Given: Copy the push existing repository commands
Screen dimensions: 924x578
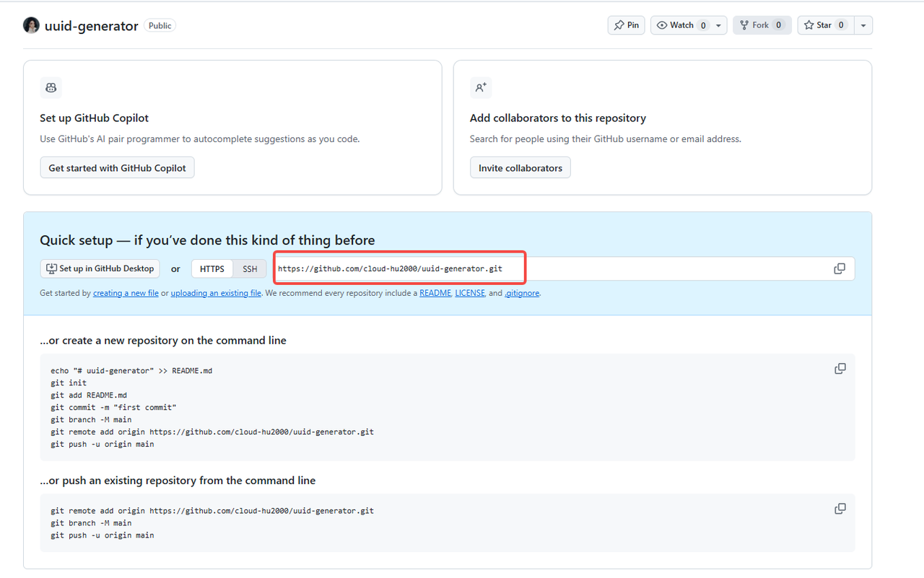Looking at the screenshot, I should point(840,509).
